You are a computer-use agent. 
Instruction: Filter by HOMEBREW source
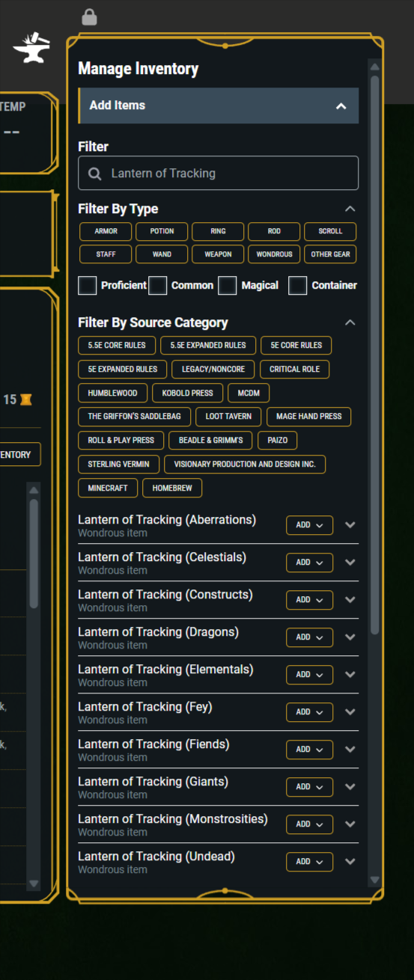pos(172,489)
